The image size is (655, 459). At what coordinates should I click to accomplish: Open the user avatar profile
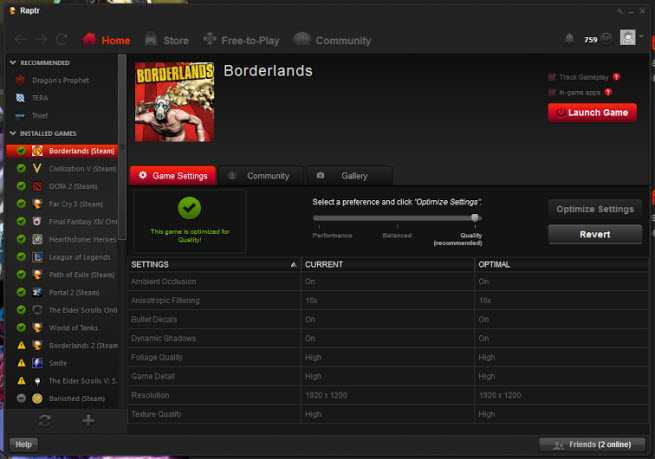(x=627, y=38)
